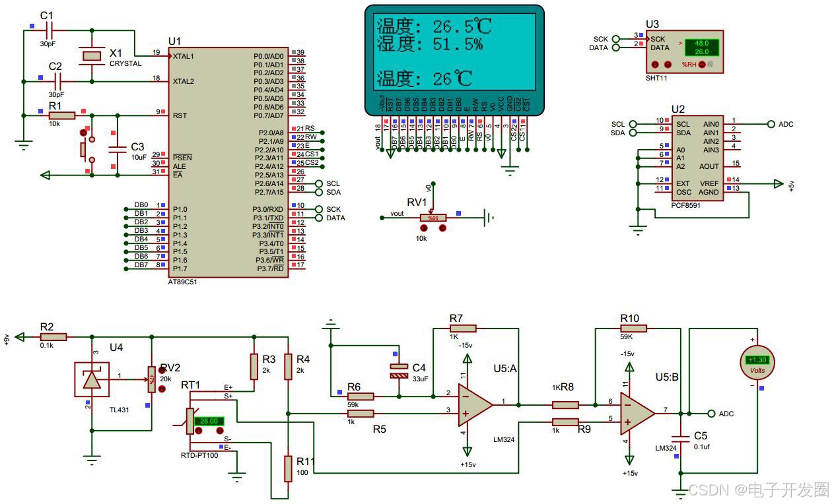832x504 pixels.
Task: Click SCK terminal circle next to U3
Action: pyautogui.click(x=616, y=39)
